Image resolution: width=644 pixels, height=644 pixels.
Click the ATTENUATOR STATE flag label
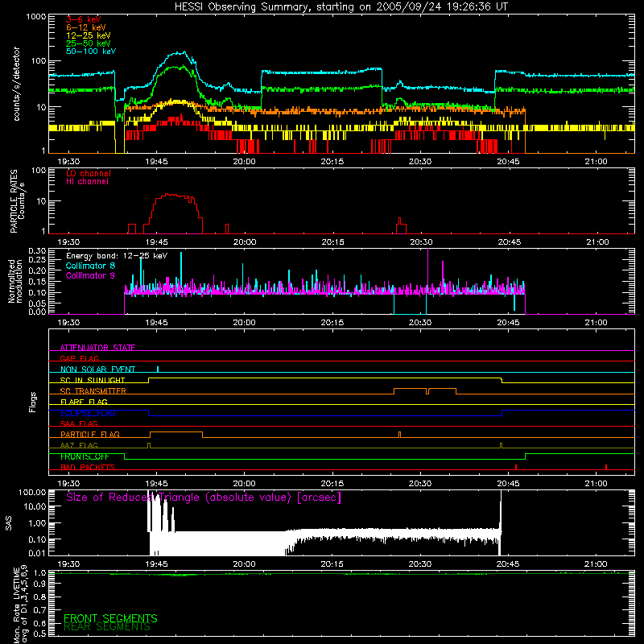click(x=97, y=348)
